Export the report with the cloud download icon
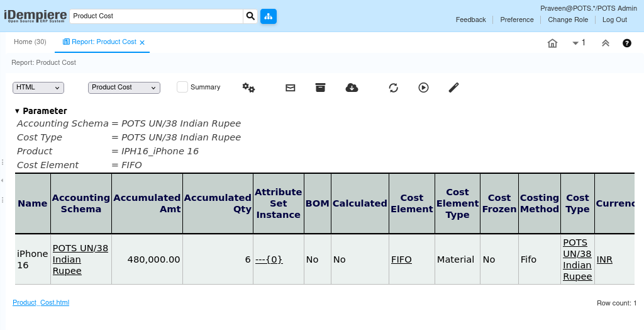This screenshot has height=330, width=644. (x=352, y=88)
